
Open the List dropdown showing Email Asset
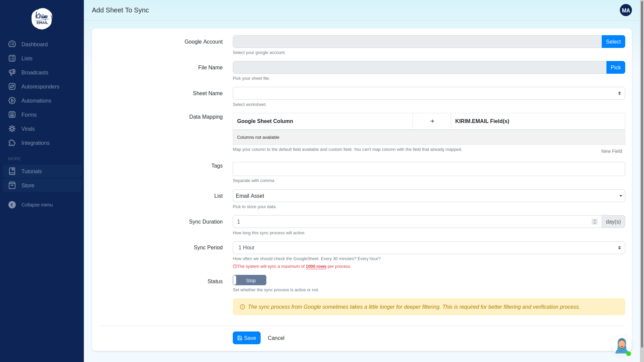tap(429, 196)
